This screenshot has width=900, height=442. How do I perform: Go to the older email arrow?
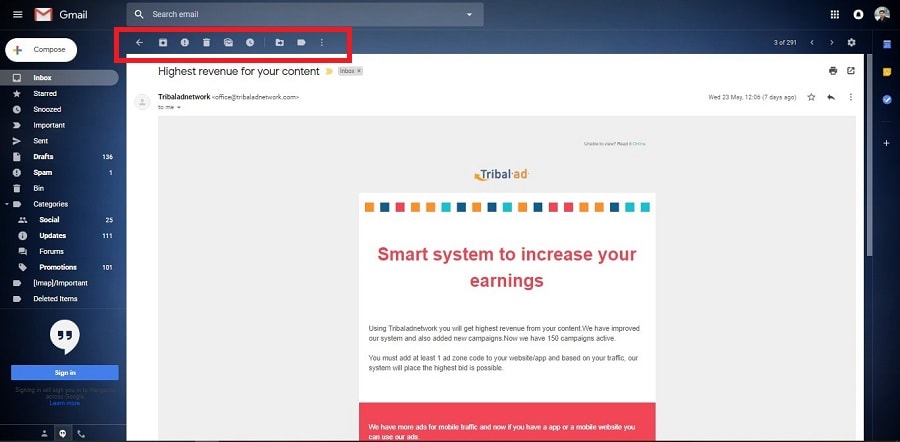(831, 42)
